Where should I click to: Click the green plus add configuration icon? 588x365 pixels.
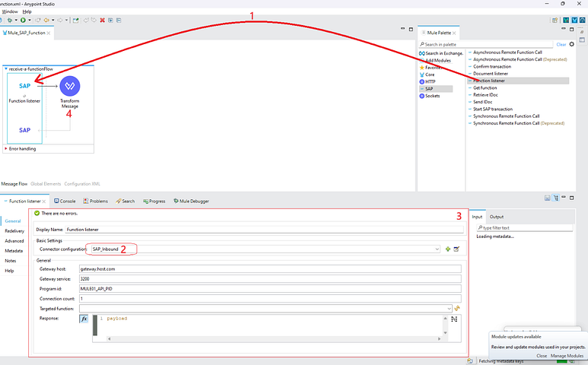point(448,249)
